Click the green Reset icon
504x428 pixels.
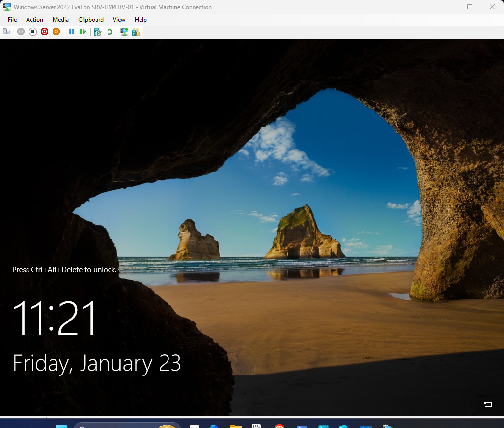click(x=84, y=31)
